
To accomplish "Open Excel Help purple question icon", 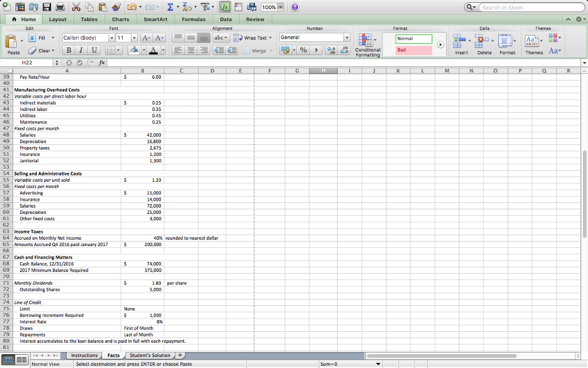I will pos(295,7).
